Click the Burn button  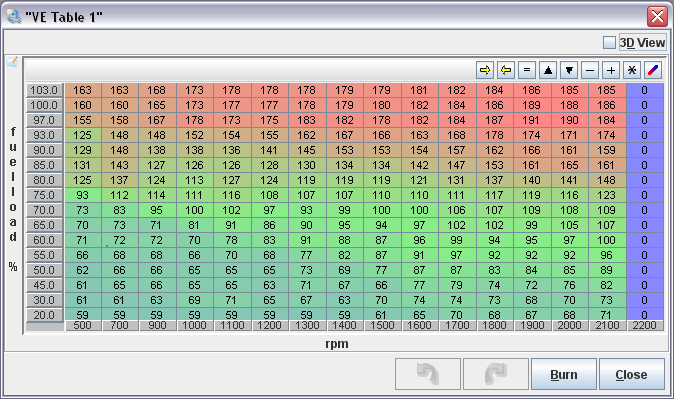(564, 374)
